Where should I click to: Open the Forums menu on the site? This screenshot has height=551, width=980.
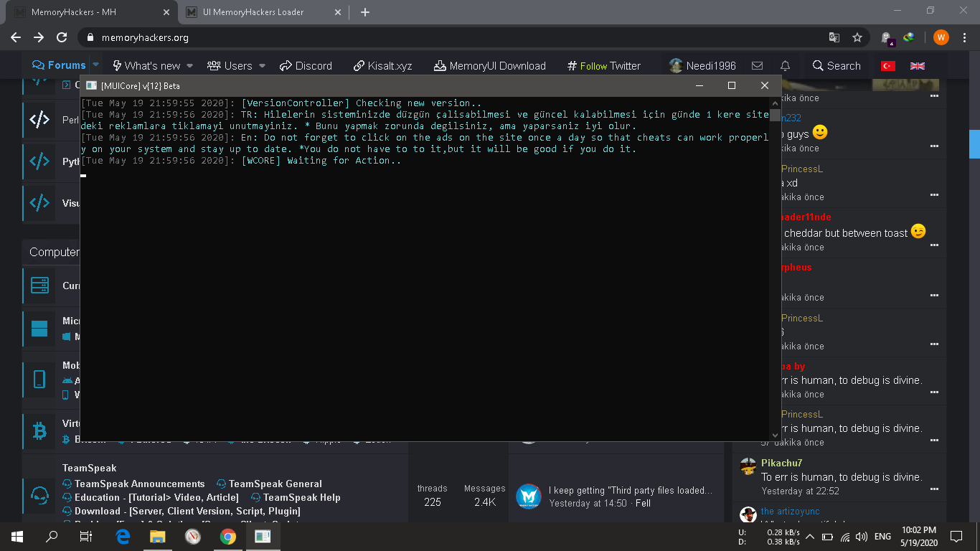pos(59,65)
